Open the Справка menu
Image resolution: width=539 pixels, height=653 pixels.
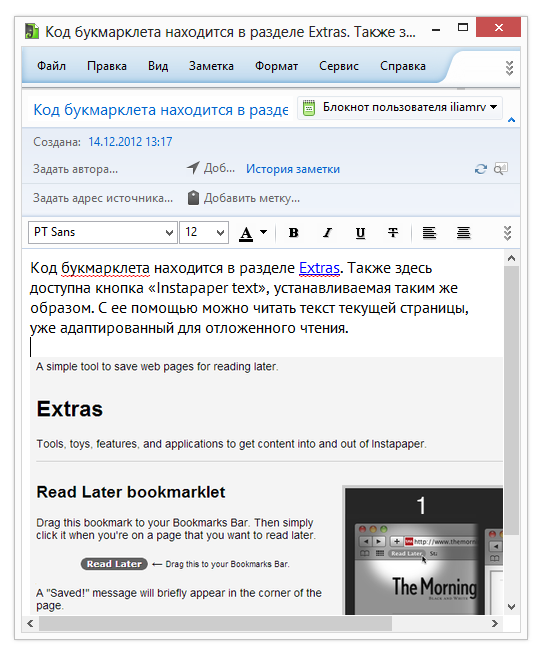[403, 66]
